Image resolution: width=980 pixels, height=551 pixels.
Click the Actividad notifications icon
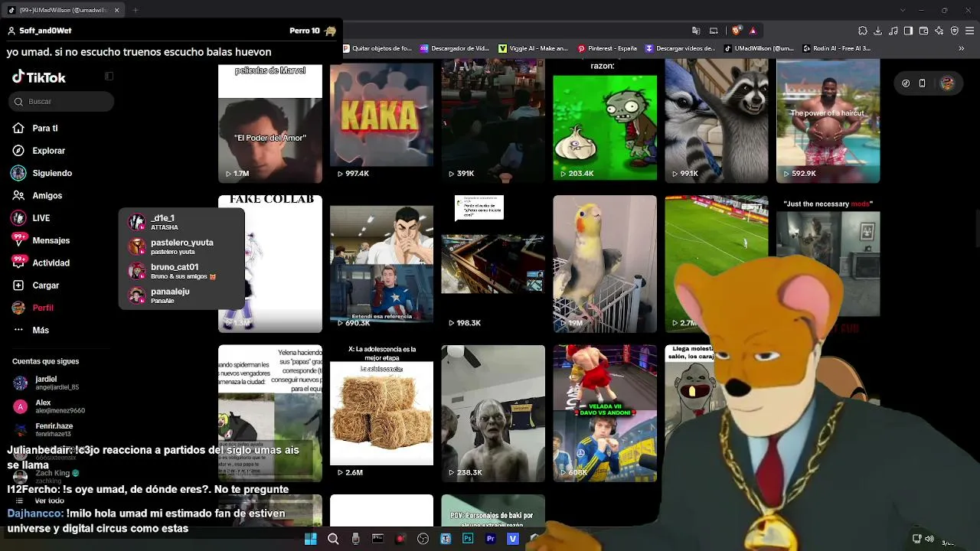click(x=18, y=262)
